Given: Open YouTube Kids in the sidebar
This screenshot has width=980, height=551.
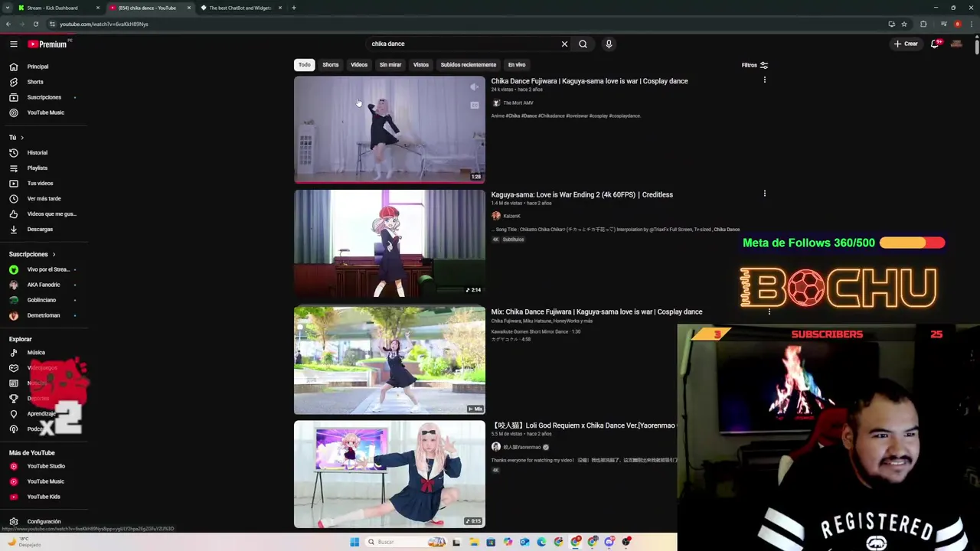Looking at the screenshot, I should pyautogui.click(x=44, y=497).
